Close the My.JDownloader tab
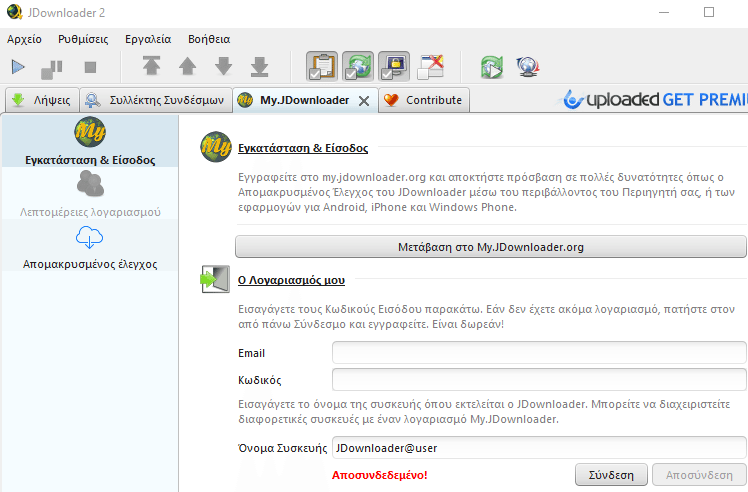Screen dimensions: 748x492 click(x=364, y=101)
